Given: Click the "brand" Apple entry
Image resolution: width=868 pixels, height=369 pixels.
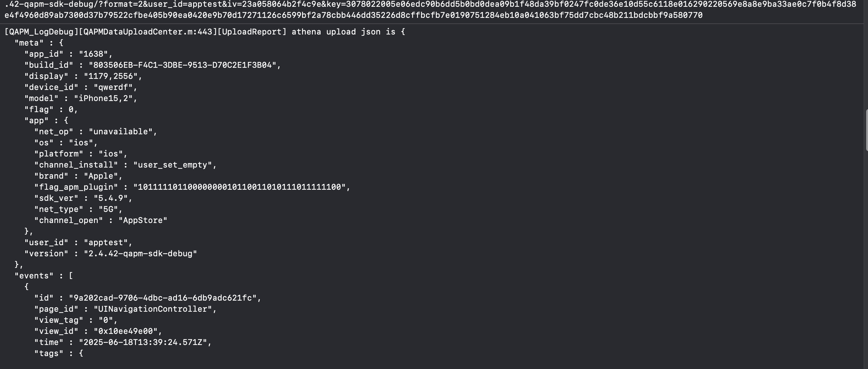Looking at the screenshot, I should point(78,176).
